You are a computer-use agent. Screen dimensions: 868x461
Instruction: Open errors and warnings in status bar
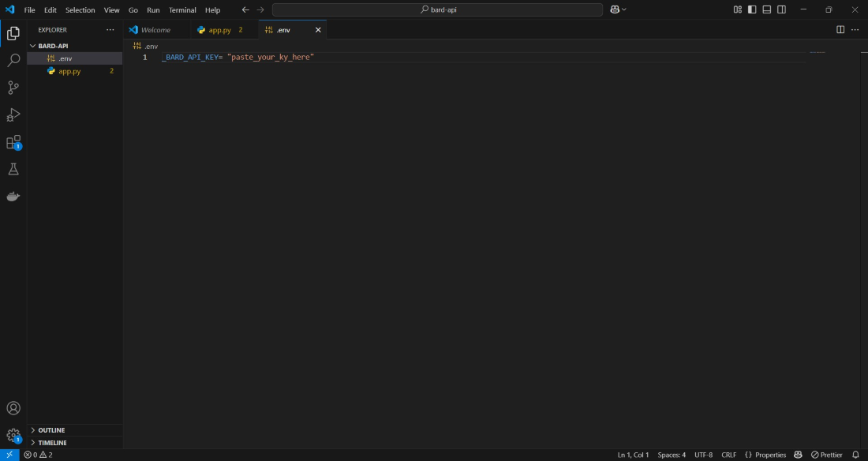38,455
